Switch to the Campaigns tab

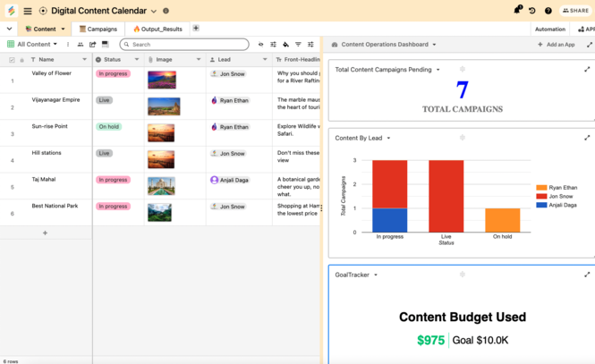(x=98, y=29)
